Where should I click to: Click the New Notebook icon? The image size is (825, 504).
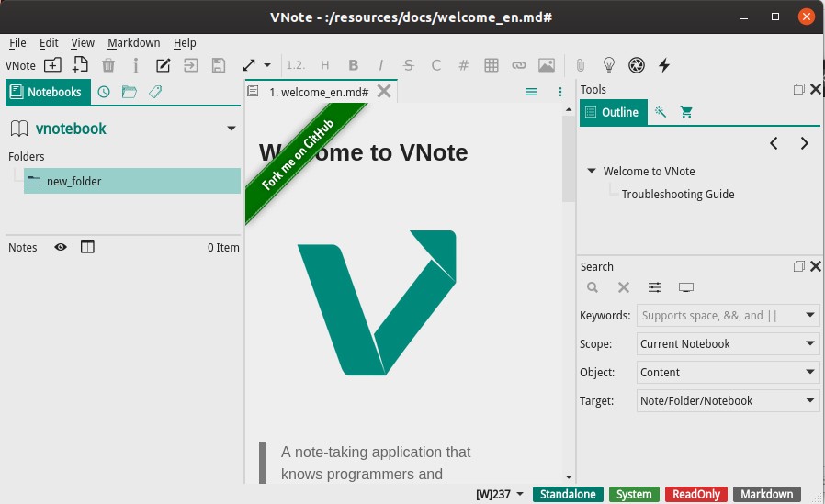52,65
